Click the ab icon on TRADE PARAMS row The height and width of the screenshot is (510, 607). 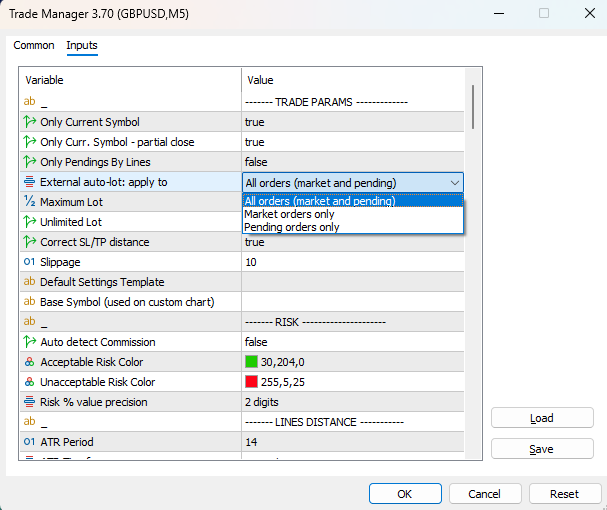coord(29,101)
